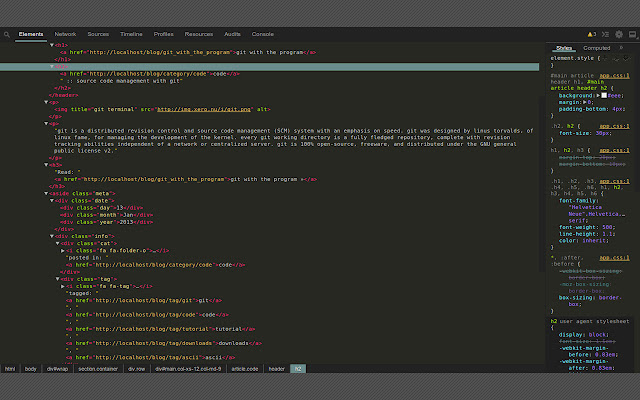Click the #eee background color swatch
This screenshot has height=400, width=640.
point(603,94)
